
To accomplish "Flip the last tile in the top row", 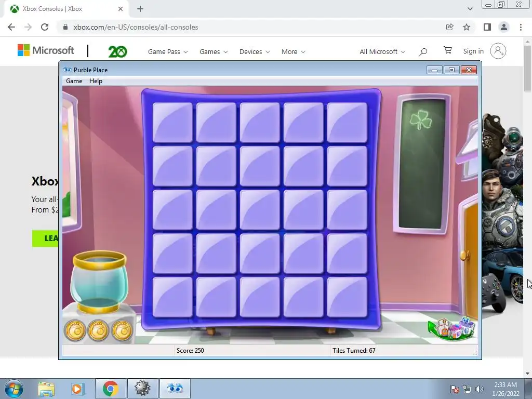I will (347, 123).
